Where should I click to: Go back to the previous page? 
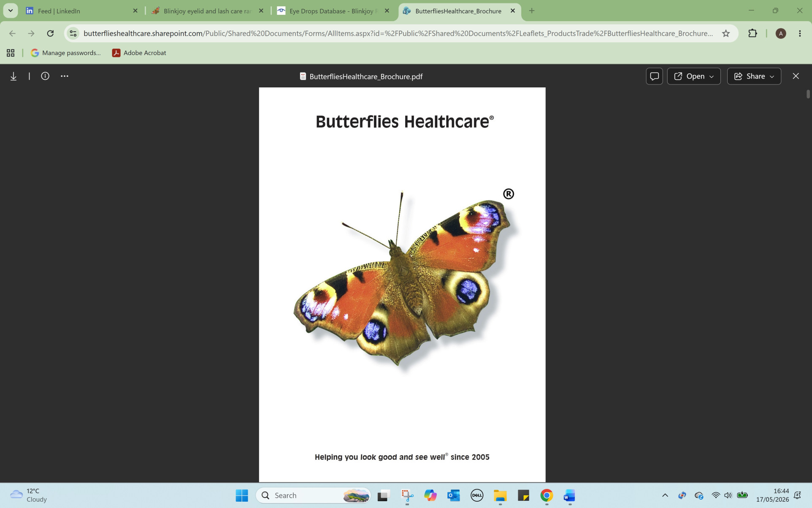tap(12, 33)
